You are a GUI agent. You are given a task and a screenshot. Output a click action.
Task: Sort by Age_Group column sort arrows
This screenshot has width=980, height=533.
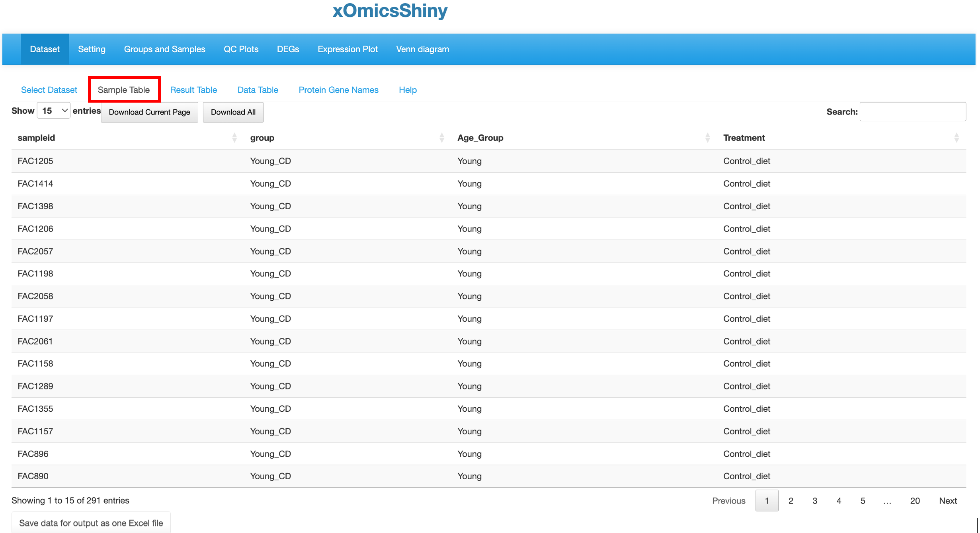coord(707,138)
